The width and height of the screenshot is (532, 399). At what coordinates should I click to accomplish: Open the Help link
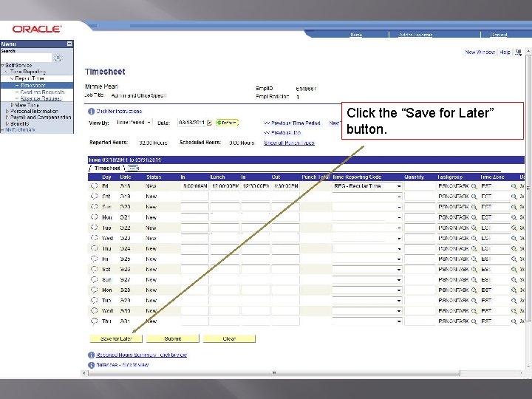coord(505,52)
